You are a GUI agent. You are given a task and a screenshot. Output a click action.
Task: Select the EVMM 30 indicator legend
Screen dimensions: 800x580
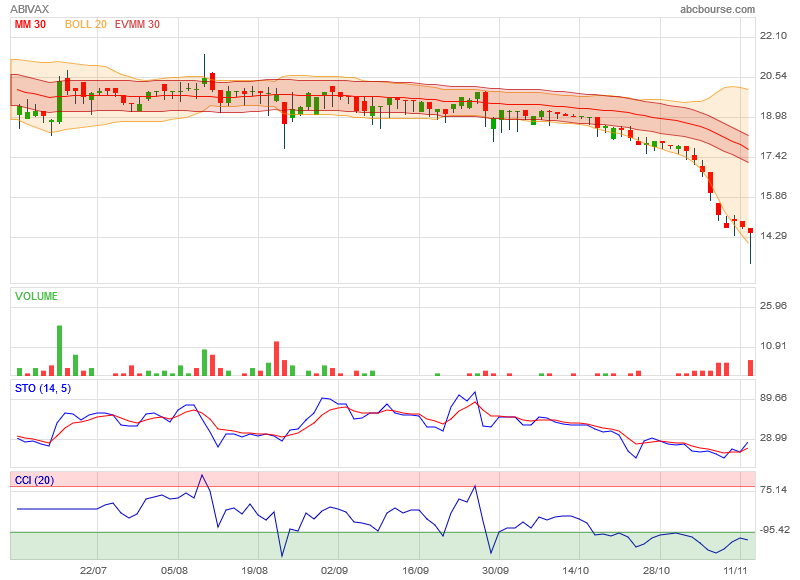(x=137, y=24)
